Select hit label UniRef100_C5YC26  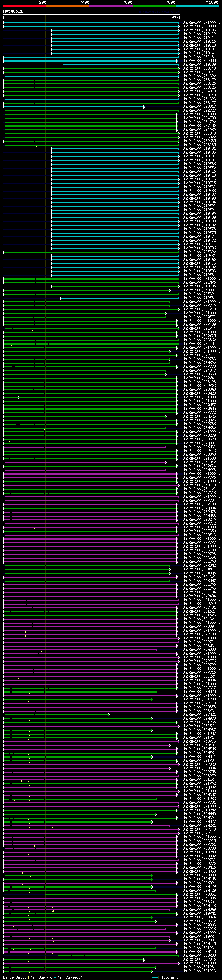tap(199, 493)
